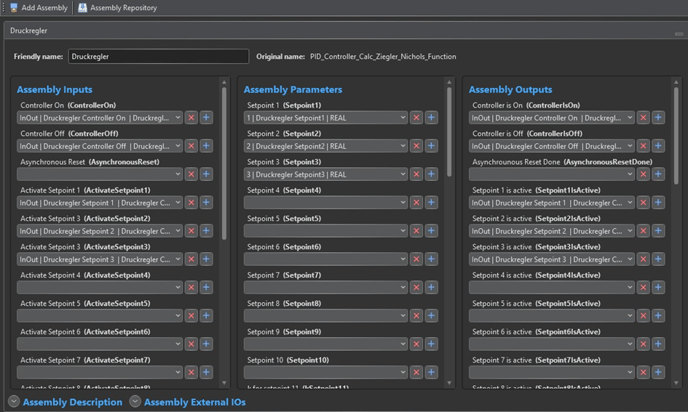
Task: Open the empty Setpoint 4 parameter dropdown
Action: (326, 202)
